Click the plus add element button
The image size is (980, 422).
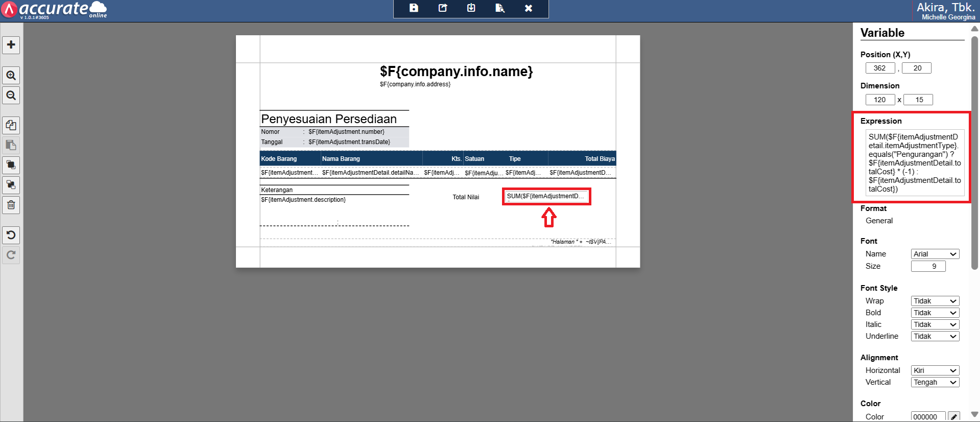pyautogui.click(x=11, y=45)
